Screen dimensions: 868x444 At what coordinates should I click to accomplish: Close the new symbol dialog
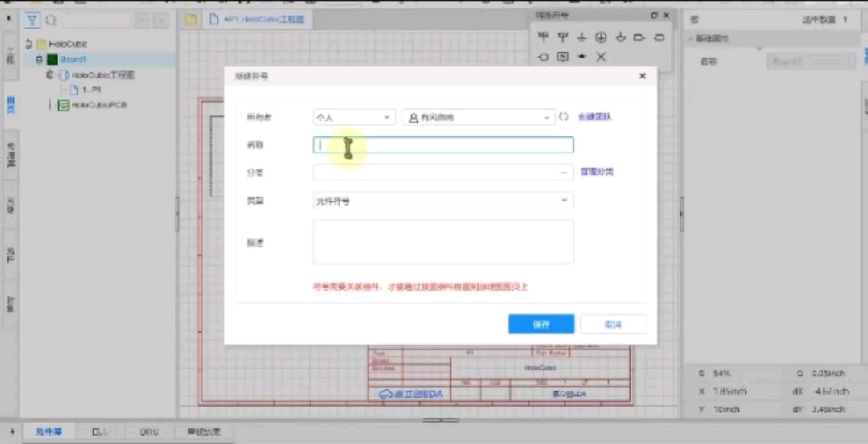click(642, 76)
